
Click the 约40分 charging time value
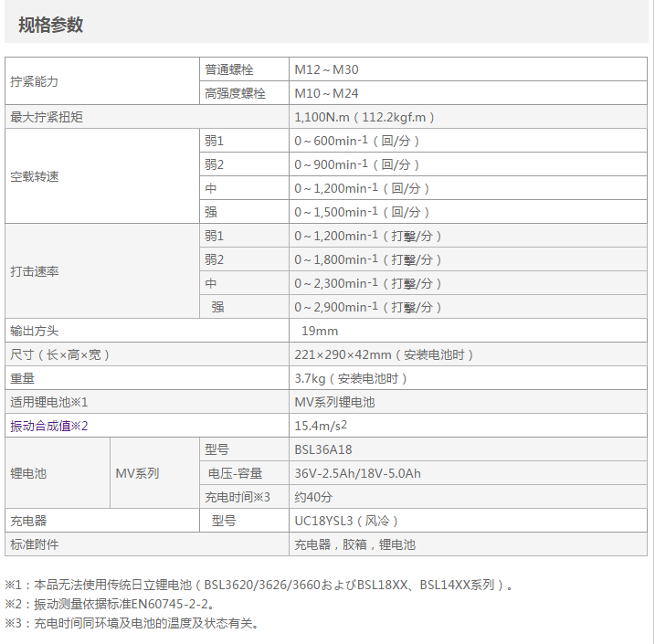click(313, 497)
